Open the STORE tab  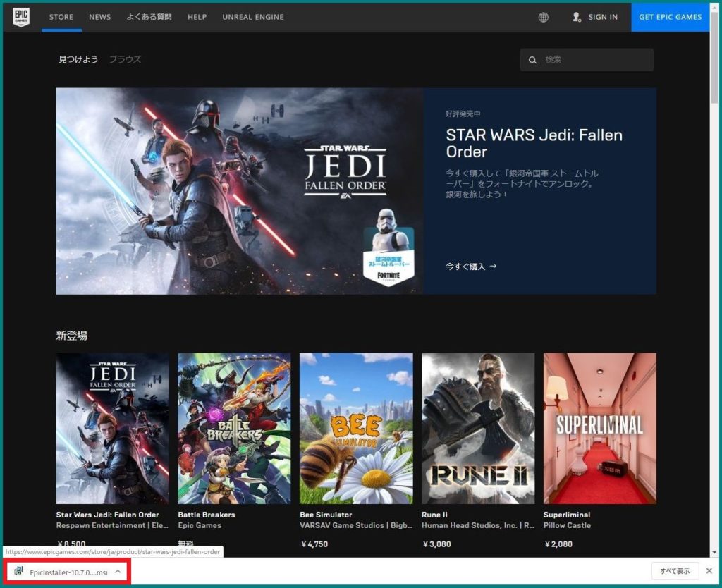tap(61, 17)
